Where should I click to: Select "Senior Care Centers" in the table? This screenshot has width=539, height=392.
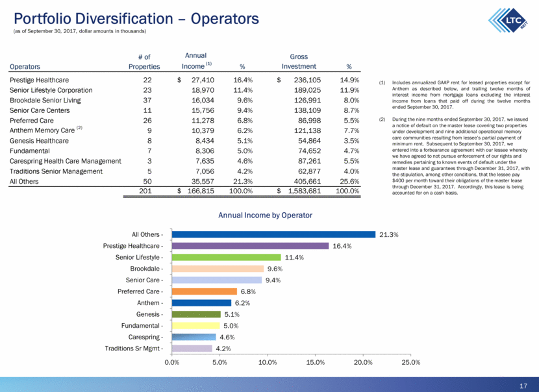click(40, 110)
